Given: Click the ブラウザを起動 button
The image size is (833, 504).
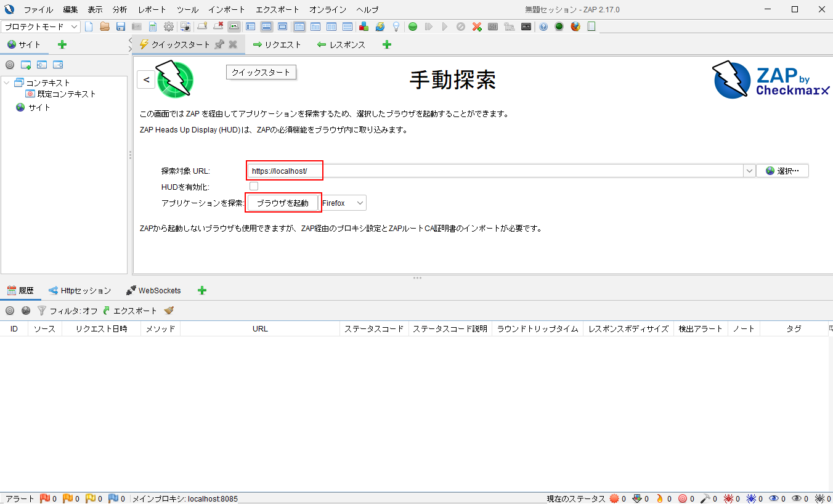Looking at the screenshot, I should (282, 203).
